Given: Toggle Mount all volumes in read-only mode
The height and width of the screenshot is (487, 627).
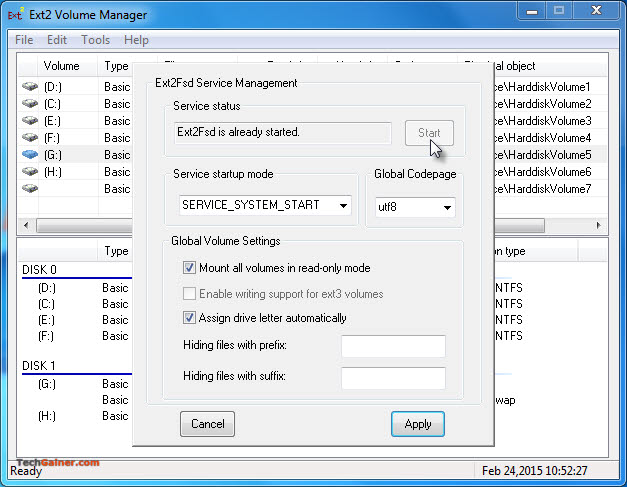Looking at the screenshot, I should coord(189,267).
